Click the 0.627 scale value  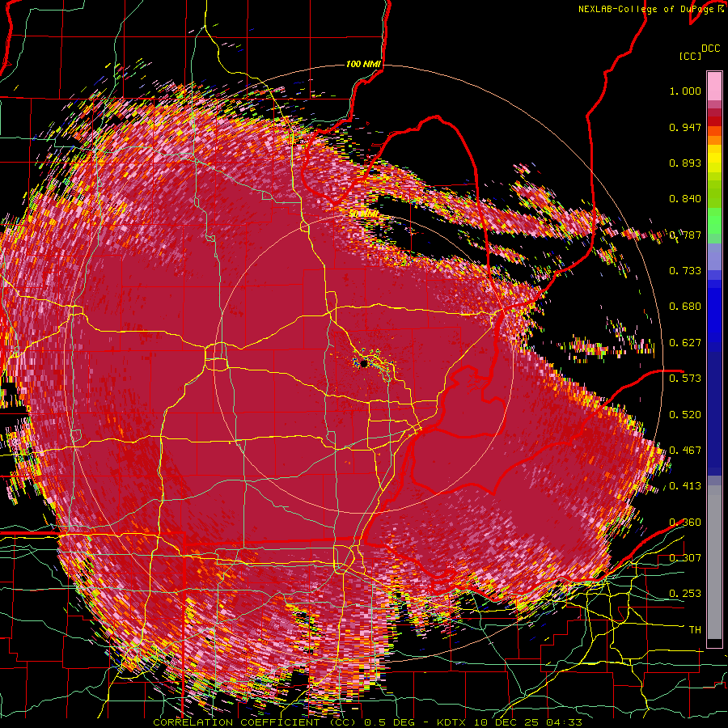point(685,343)
